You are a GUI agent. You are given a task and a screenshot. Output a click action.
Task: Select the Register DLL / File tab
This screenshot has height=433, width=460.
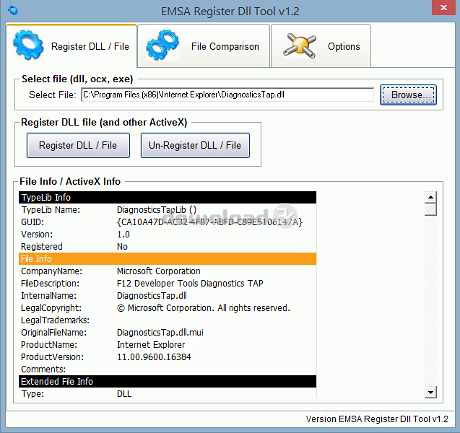click(x=71, y=46)
